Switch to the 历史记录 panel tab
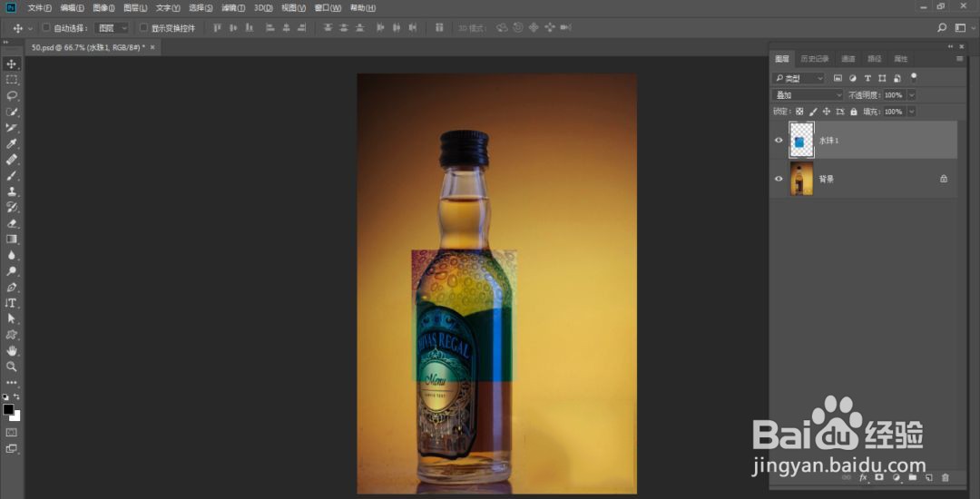The width and height of the screenshot is (980, 499). pos(814,59)
